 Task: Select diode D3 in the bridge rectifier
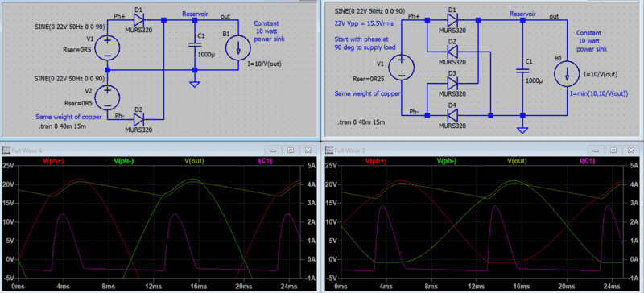pyautogui.click(x=452, y=84)
